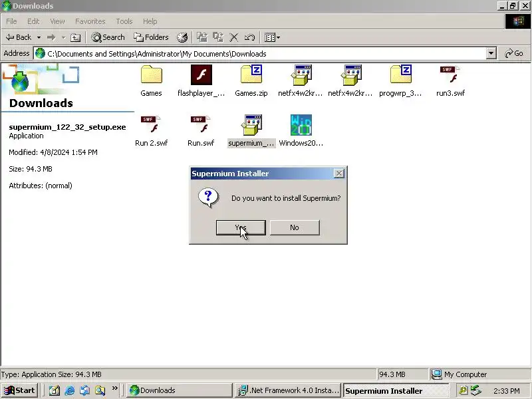Expand the Forward history dropdown arrow

(x=63, y=37)
